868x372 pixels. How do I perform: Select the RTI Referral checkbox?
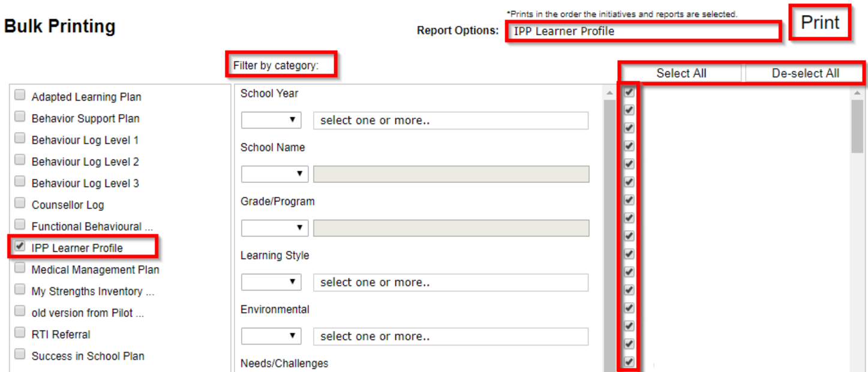(20, 332)
